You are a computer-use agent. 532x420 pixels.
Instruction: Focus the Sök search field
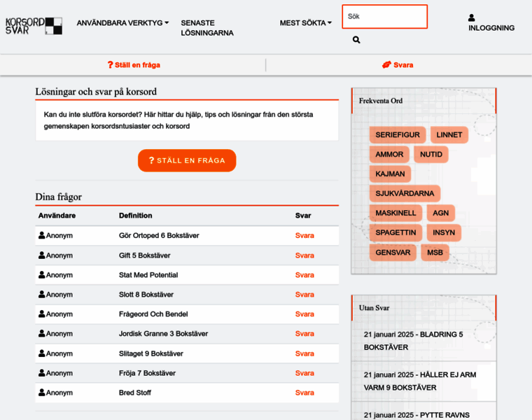pyautogui.click(x=384, y=17)
